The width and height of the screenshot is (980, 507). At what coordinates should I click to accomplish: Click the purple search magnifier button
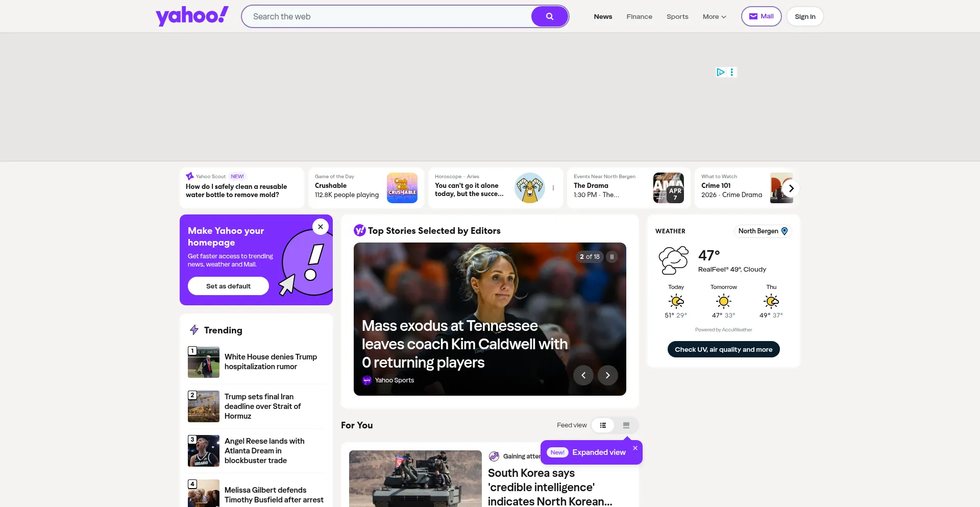click(550, 16)
